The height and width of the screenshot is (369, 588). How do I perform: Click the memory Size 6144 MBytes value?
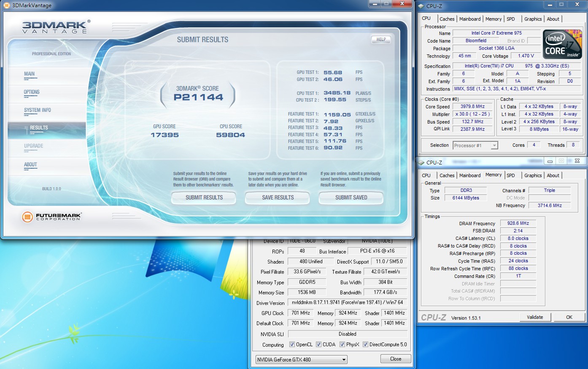[466, 198]
